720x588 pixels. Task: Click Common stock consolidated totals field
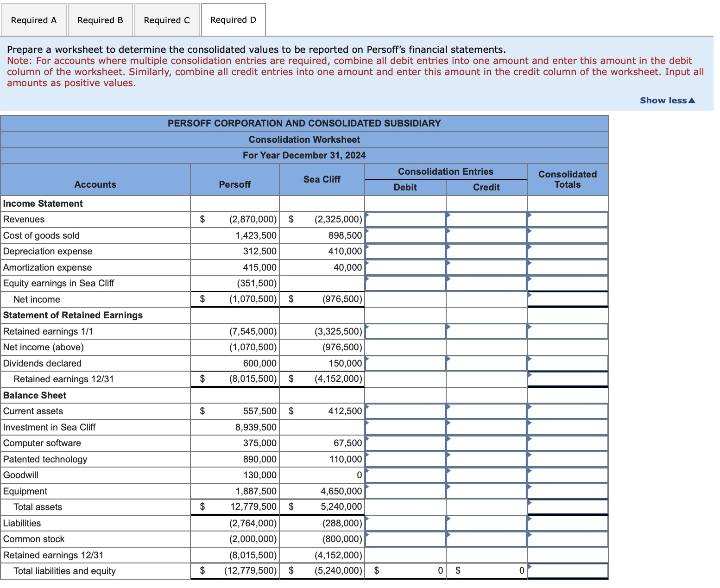point(568,539)
